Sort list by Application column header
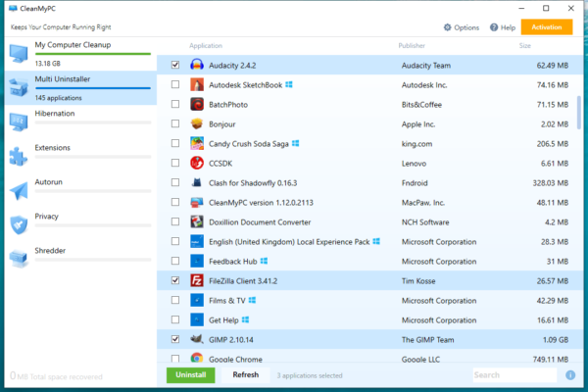Screen dimensions: 588x392 click(206, 46)
